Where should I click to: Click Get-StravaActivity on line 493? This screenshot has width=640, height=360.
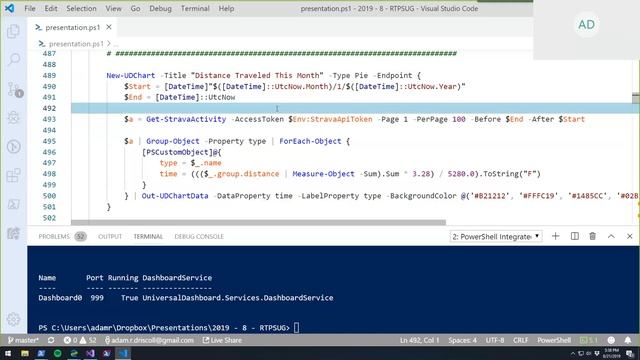[x=186, y=119]
